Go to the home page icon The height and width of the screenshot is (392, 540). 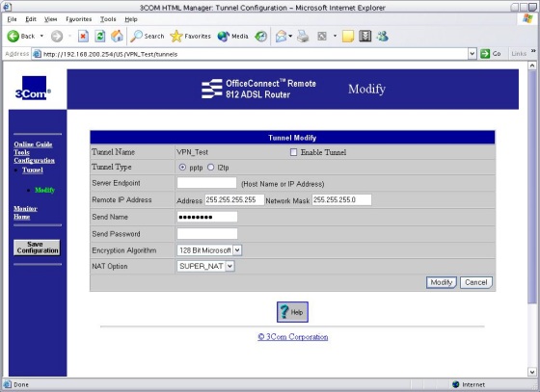117,36
